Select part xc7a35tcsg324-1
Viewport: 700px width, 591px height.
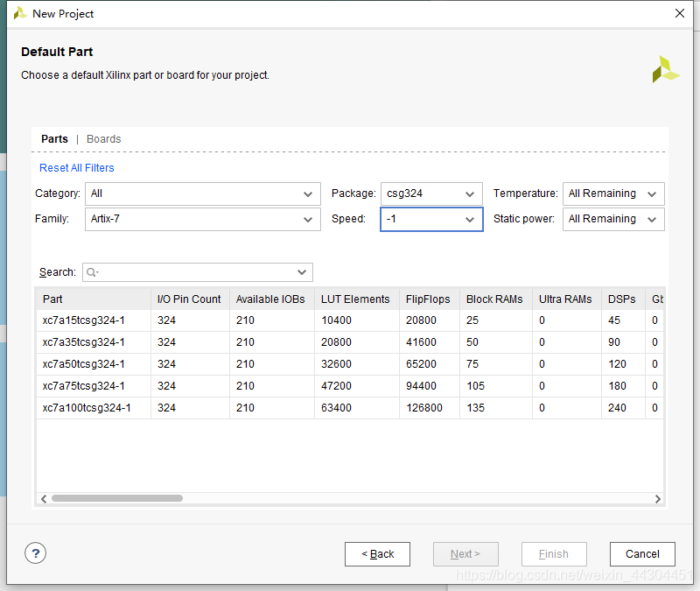[83, 342]
